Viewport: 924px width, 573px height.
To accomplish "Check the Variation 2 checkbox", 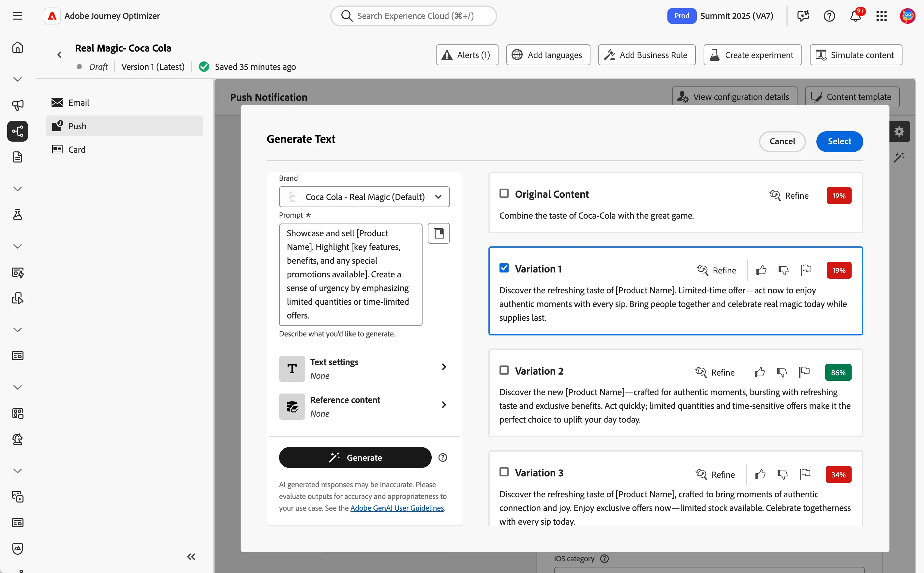I will [504, 370].
